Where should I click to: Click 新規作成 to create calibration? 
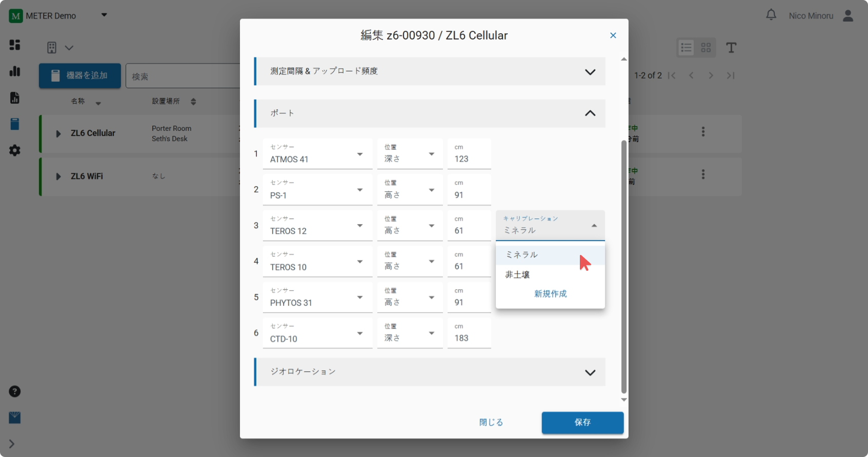550,294
